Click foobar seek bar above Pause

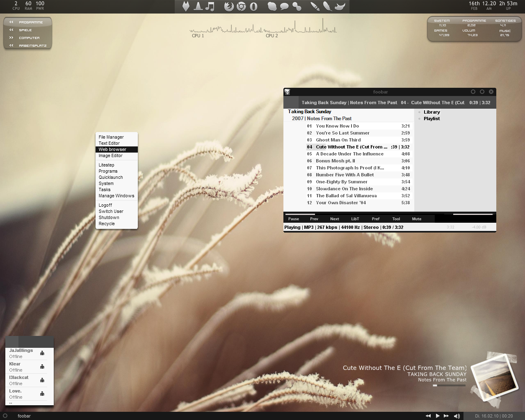[x=364, y=214]
